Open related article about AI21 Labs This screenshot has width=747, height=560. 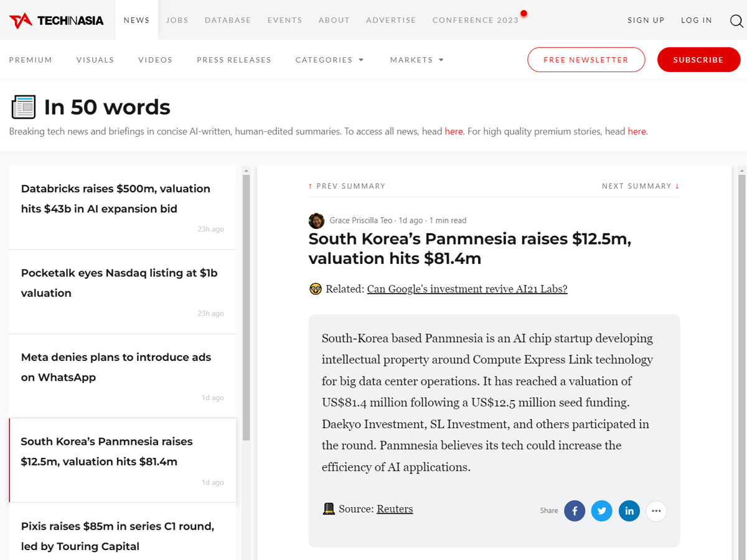(467, 289)
